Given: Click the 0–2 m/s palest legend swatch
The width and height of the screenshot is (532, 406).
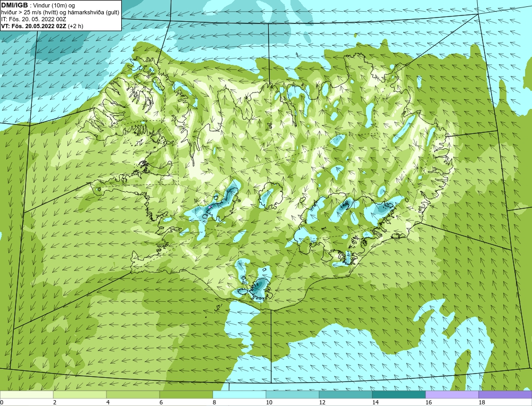Looking at the screenshot, I should (27, 395).
